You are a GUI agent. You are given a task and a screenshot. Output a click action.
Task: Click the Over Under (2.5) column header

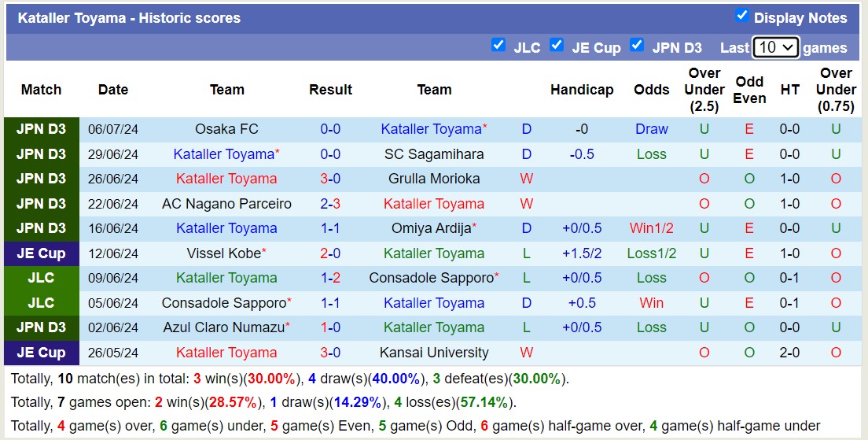[x=704, y=90]
